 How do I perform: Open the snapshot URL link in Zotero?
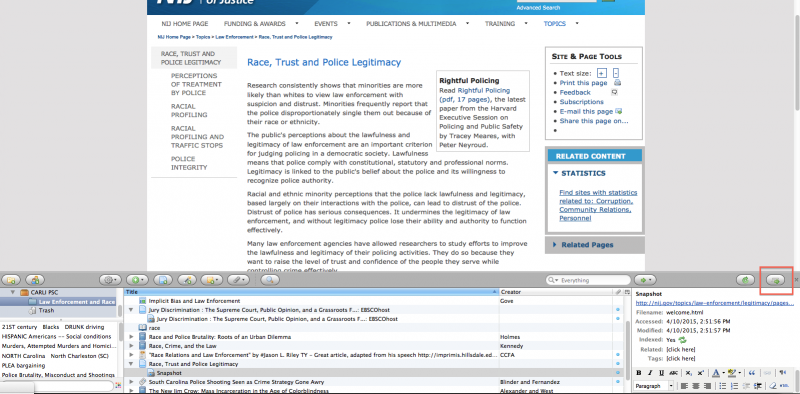coord(714,303)
